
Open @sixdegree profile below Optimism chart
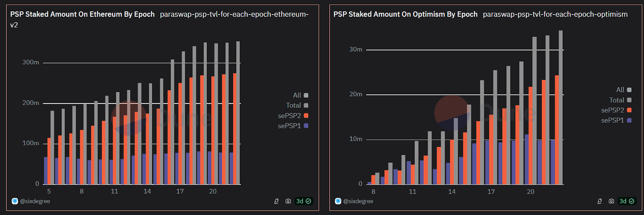(x=358, y=201)
